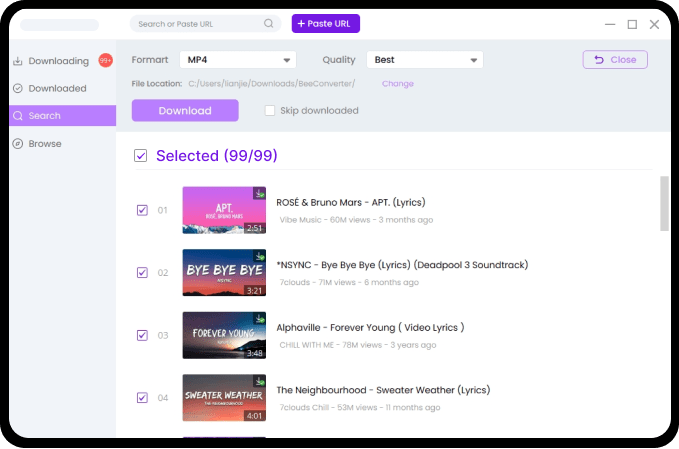
Task: Click the Forever Young video thumbnail
Action: (224, 335)
